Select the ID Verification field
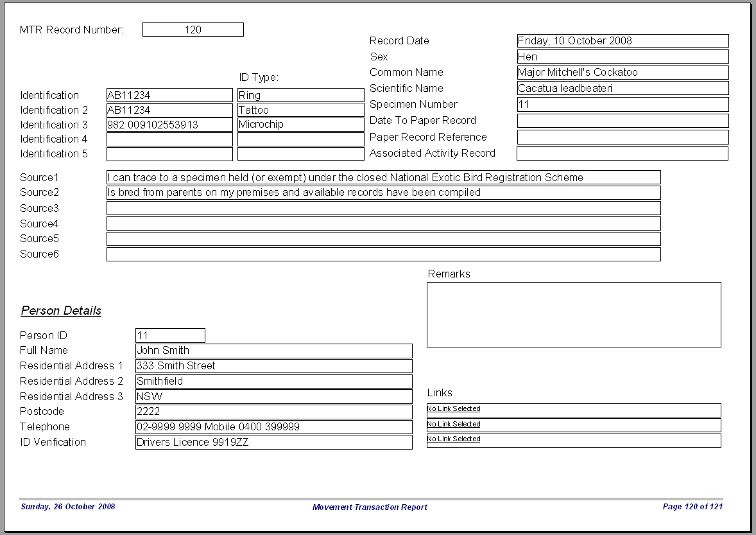The image size is (756, 535). click(274, 443)
